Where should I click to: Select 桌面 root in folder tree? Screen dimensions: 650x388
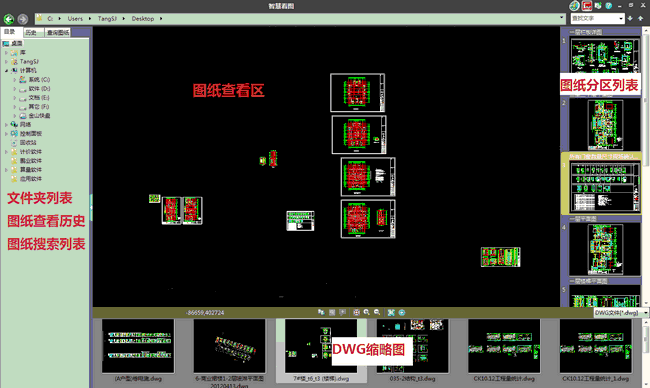pos(17,43)
